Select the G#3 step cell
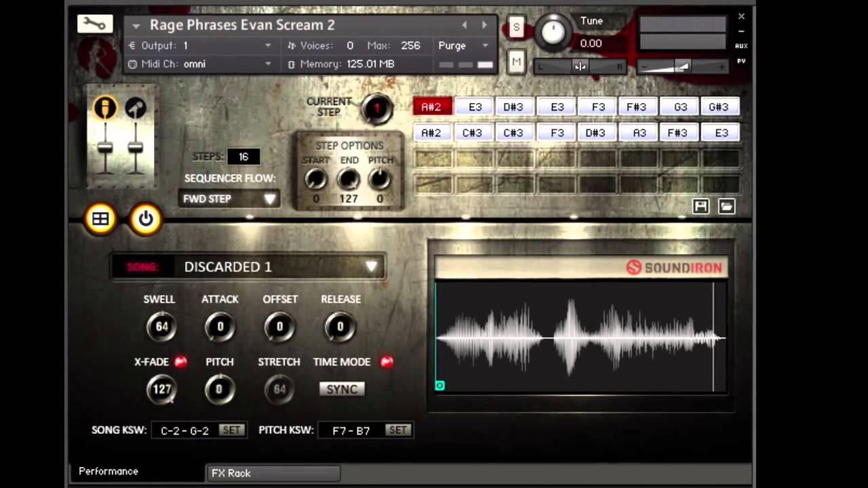This screenshot has height=488, width=868. coord(719,107)
